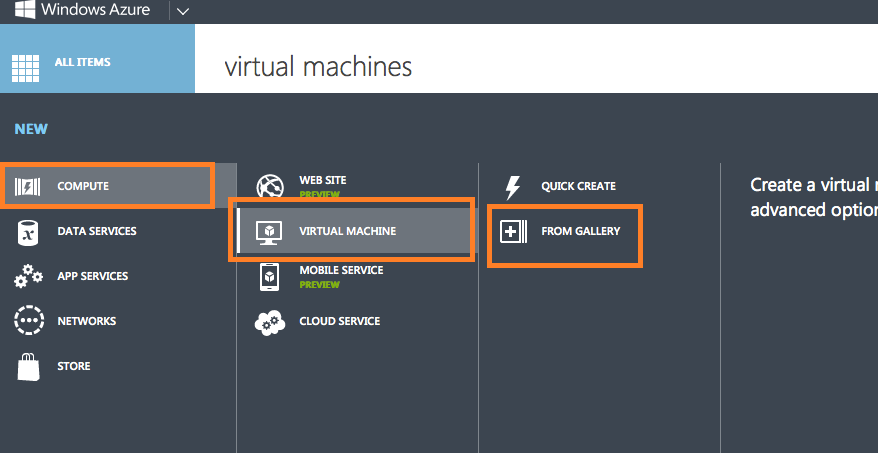Click the Networks dotted circle icon
This screenshot has width=878, height=453.
tap(29, 321)
